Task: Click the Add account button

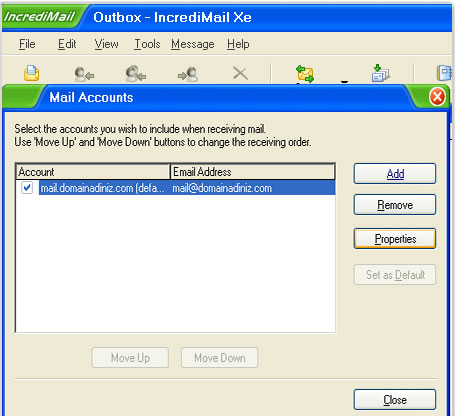Action: pos(395,174)
